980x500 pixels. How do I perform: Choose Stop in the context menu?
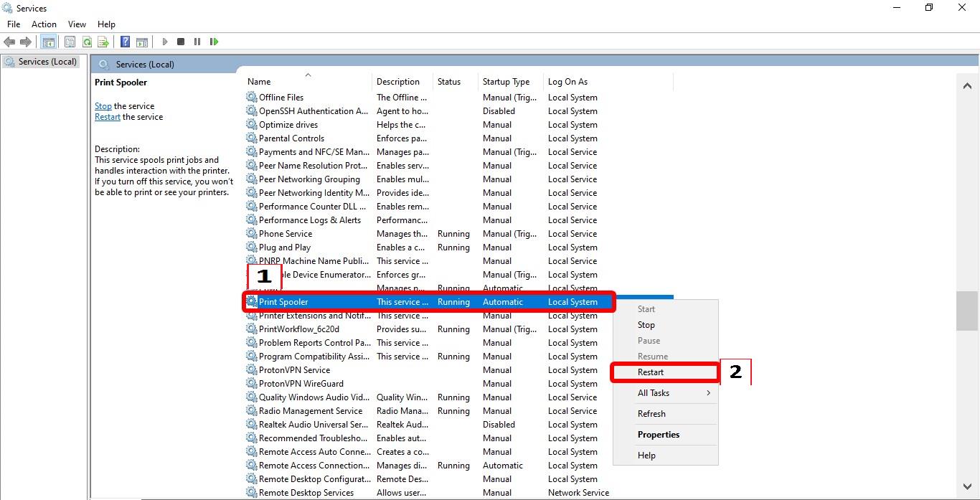coord(665,325)
